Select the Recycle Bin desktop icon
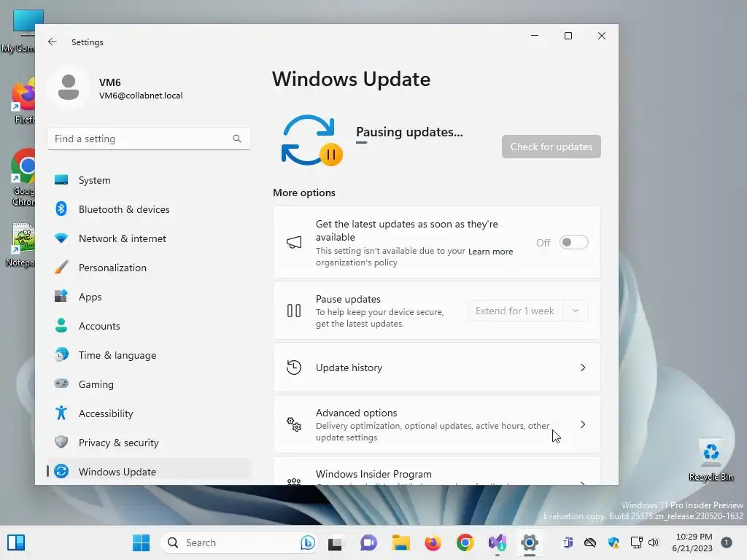Screen dimensions: 747x560 tap(711, 459)
